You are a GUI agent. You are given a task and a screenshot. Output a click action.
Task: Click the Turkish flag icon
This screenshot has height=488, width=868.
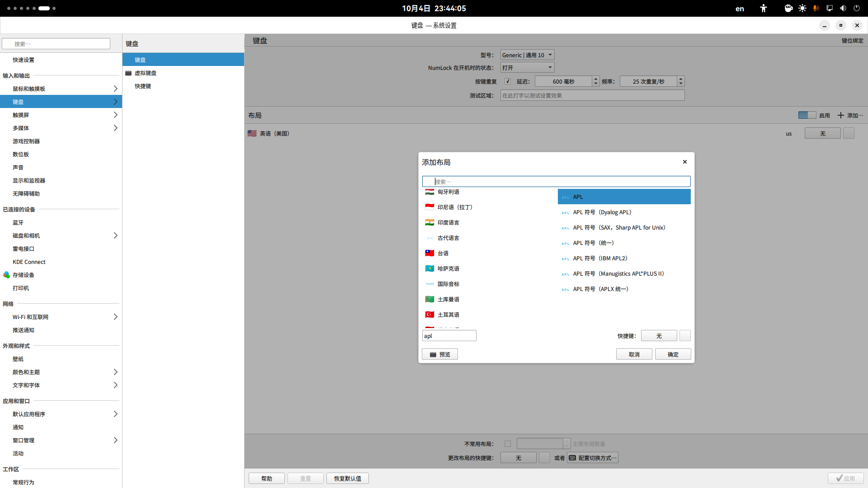429,315
